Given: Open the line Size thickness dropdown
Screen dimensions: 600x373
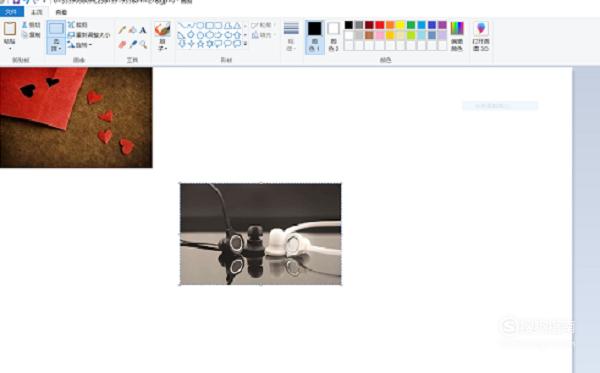Looking at the screenshot, I should point(291,37).
